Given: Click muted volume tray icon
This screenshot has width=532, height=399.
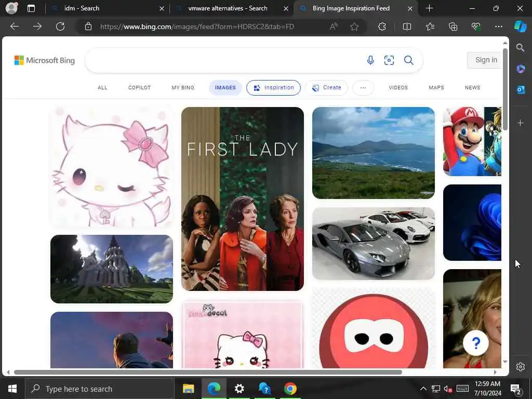Looking at the screenshot, I should coord(448,389).
